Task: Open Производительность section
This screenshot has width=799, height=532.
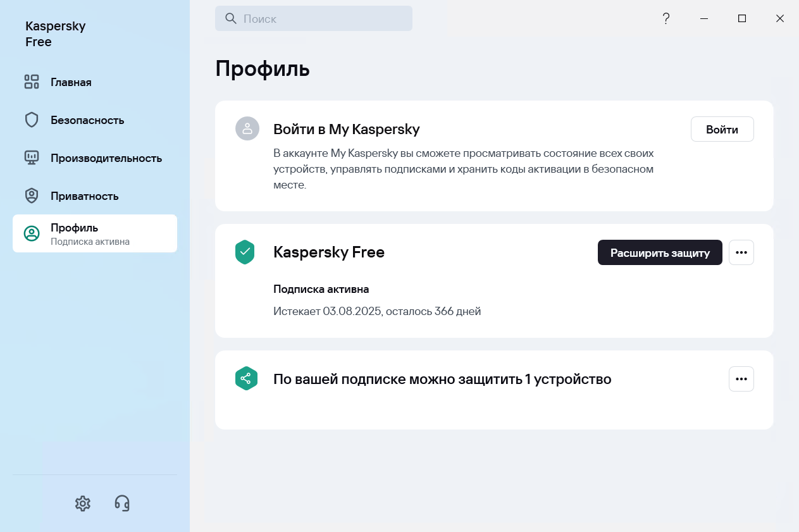Action: 95,158
